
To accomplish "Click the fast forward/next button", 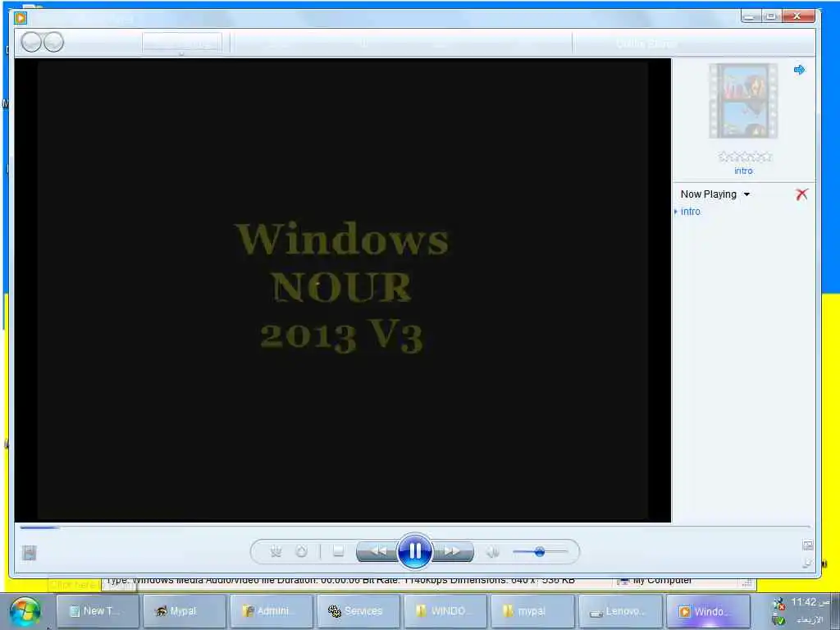I will [453, 550].
